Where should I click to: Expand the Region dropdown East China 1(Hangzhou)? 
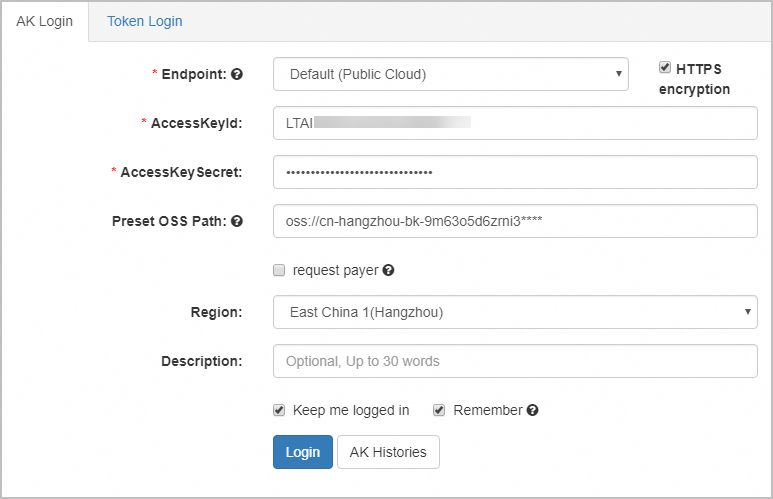click(515, 312)
